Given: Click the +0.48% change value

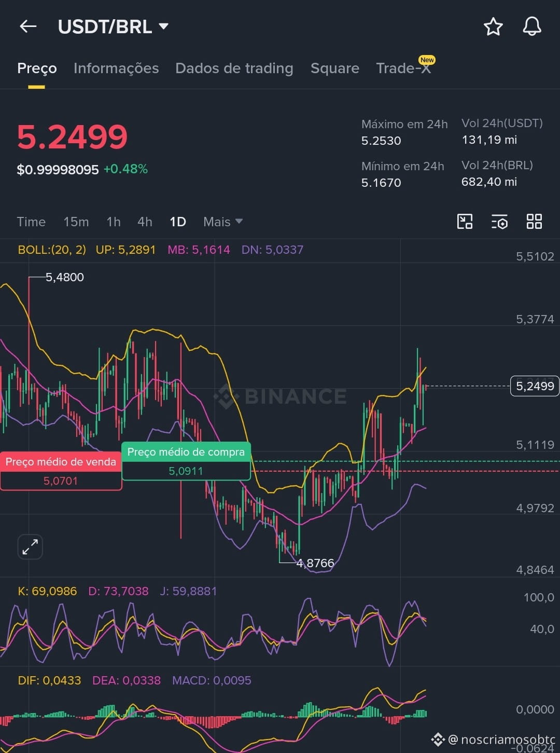Looking at the screenshot, I should point(125,169).
